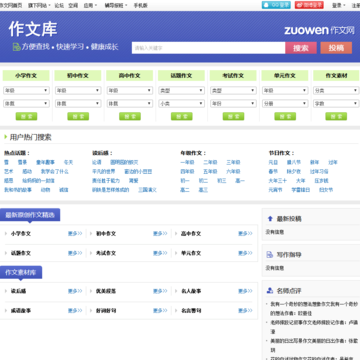Click the green arrow beside 用户热门搜索
360x360 pixels.
click(6, 137)
